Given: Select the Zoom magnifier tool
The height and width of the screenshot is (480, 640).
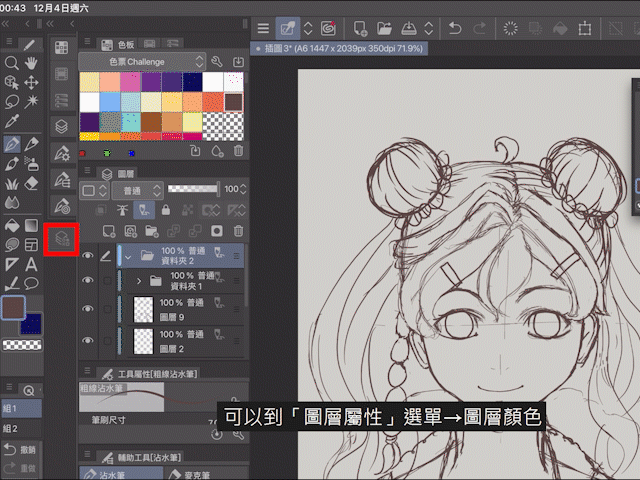Looking at the screenshot, I should (x=11, y=63).
